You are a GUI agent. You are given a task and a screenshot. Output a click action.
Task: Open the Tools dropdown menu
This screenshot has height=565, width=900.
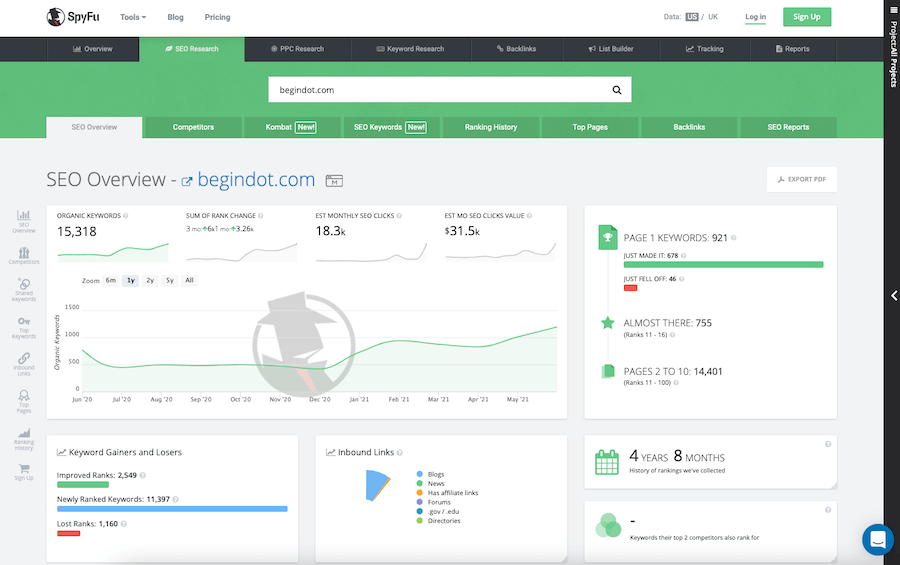pyautogui.click(x=133, y=17)
